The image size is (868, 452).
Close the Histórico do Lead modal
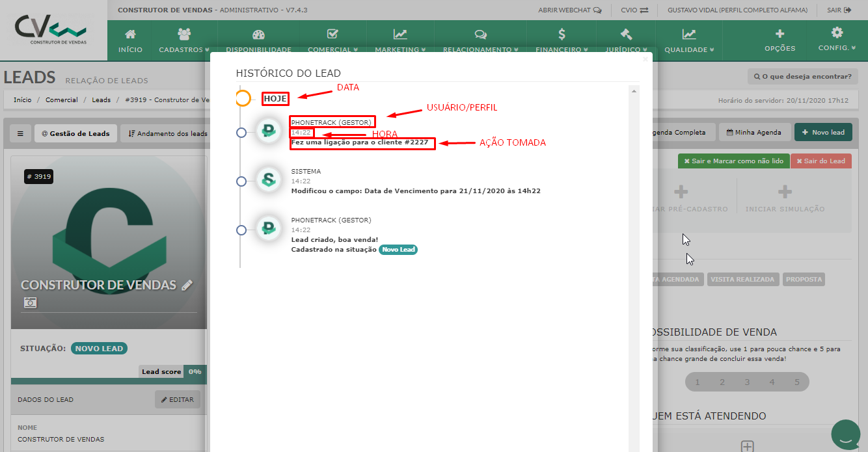coord(645,60)
